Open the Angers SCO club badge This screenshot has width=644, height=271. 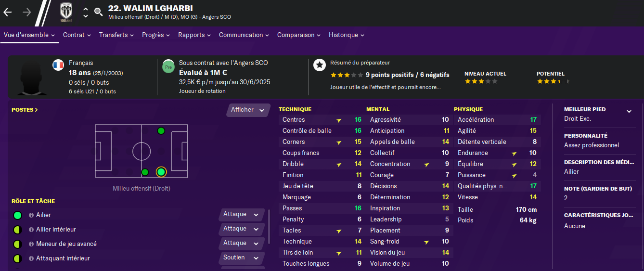coord(66,12)
